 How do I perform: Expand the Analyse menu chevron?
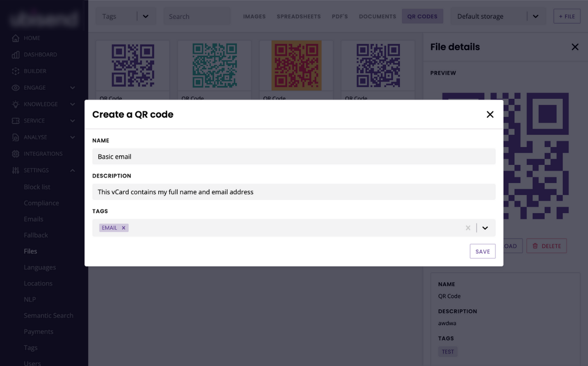pyautogui.click(x=73, y=137)
